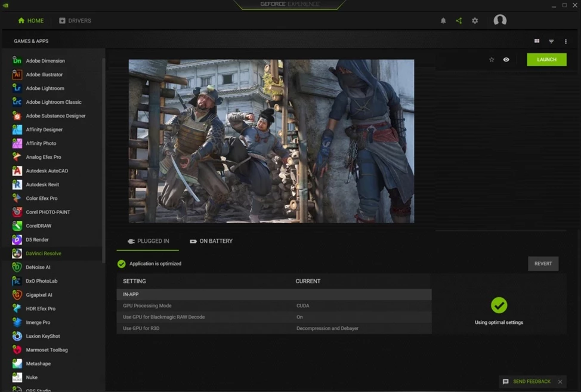Select the Adobe Substance Designer icon

click(x=17, y=116)
